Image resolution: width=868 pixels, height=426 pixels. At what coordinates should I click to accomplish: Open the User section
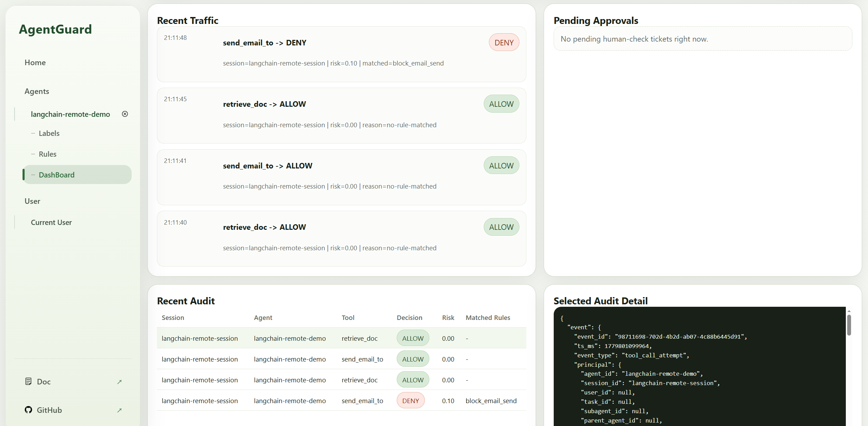point(32,201)
